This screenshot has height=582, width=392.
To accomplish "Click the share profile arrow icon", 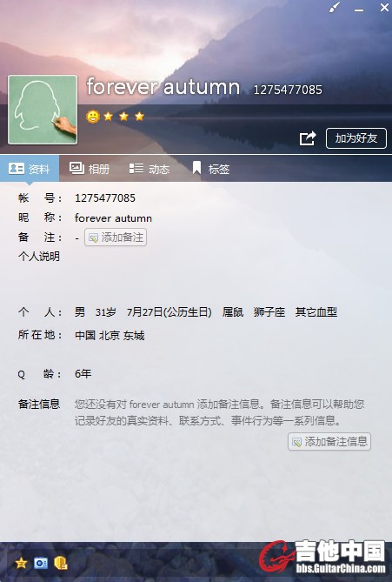I will [x=308, y=138].
